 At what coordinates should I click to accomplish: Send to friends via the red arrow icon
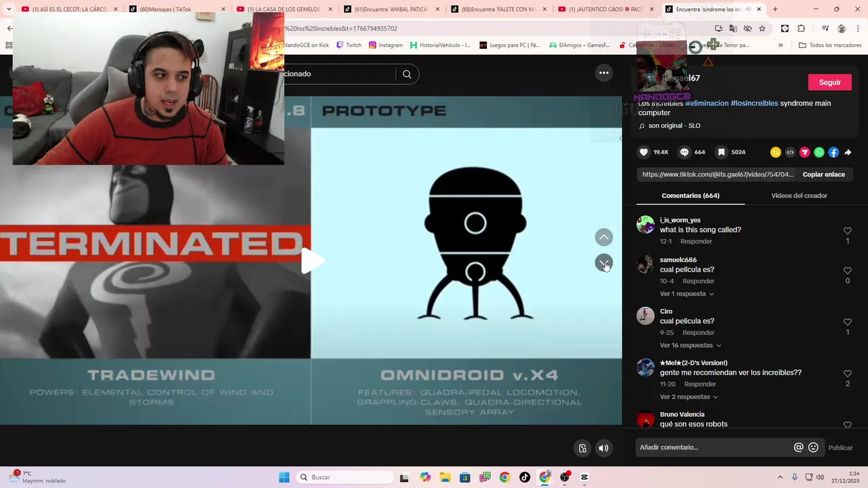click(x=804, y=152)
